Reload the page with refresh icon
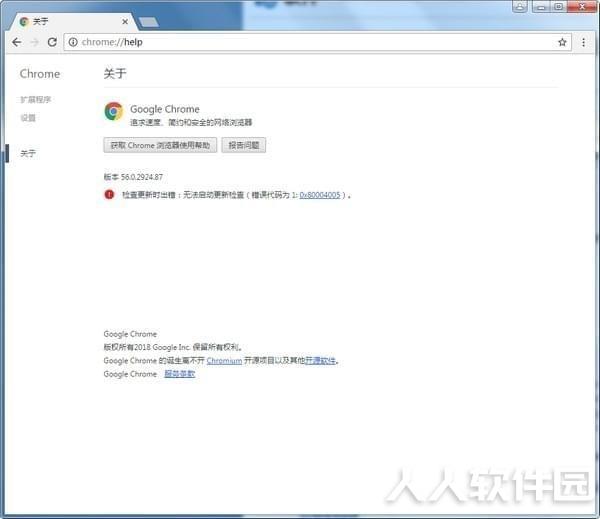Image resolution: width=600 pixels, height=519 pixels. point(52,42)
